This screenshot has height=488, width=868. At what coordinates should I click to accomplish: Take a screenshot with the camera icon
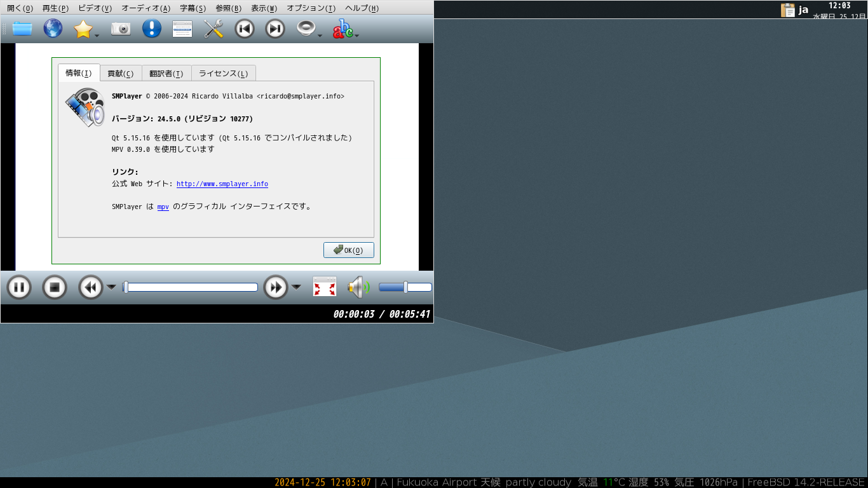(x=121, y=29)
